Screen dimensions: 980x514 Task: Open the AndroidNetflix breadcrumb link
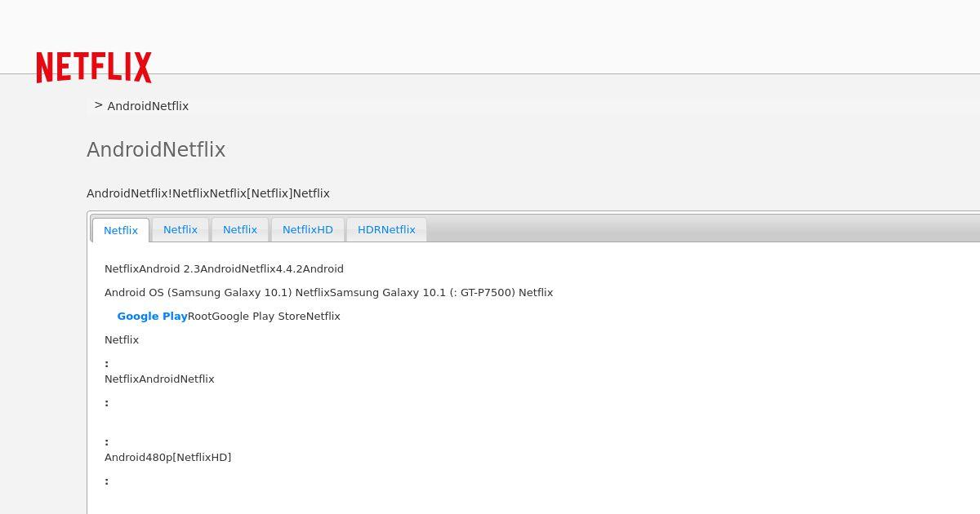(x=148, y=106)
